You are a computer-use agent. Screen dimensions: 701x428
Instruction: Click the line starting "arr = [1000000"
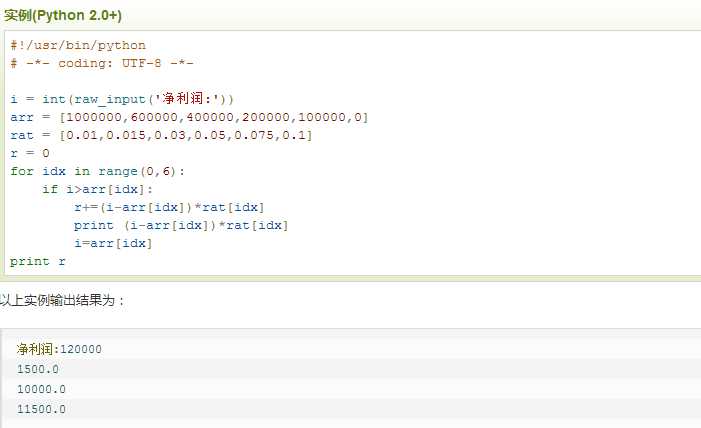[x=189, y=117]
